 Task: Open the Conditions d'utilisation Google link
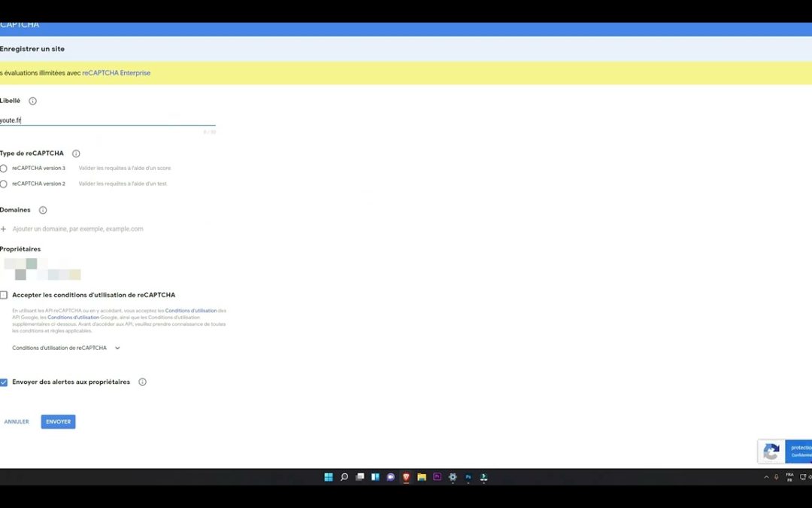coord(73,318)
